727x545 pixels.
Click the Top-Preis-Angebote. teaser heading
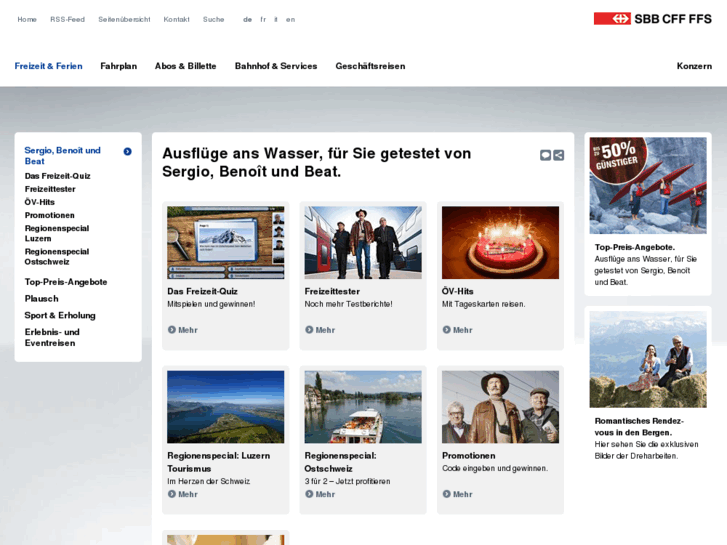[x=635, y=247]
